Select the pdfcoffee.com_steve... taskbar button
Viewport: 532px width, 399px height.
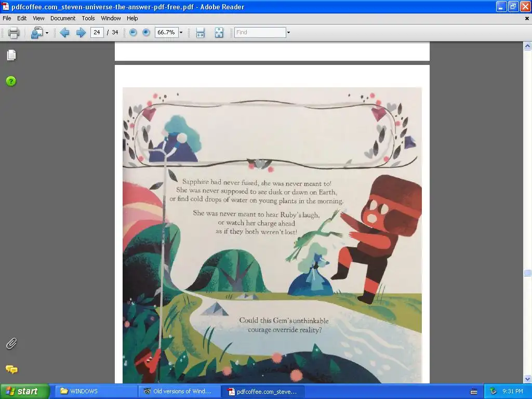coord(262,392)
